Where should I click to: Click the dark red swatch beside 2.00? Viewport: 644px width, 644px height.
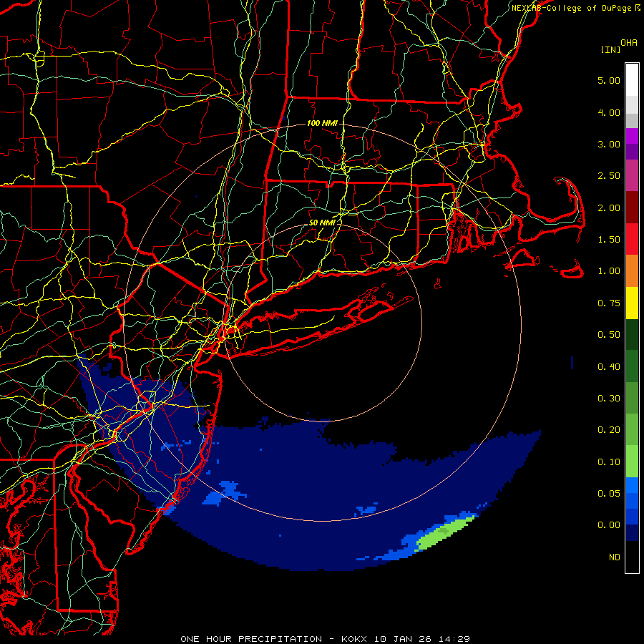pos(632,208)
